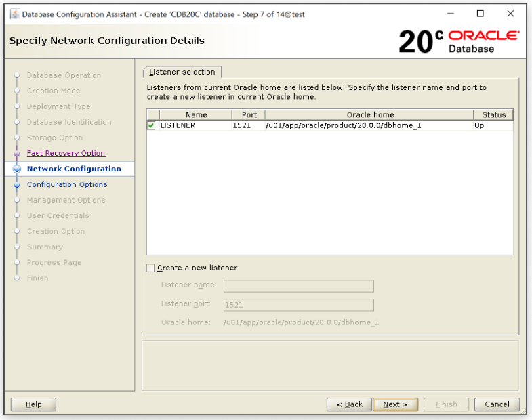The height and width of the screenshot is (420, 532).
Task: Click the Network Configuration step bullet icon
Action: click(17, 169)
